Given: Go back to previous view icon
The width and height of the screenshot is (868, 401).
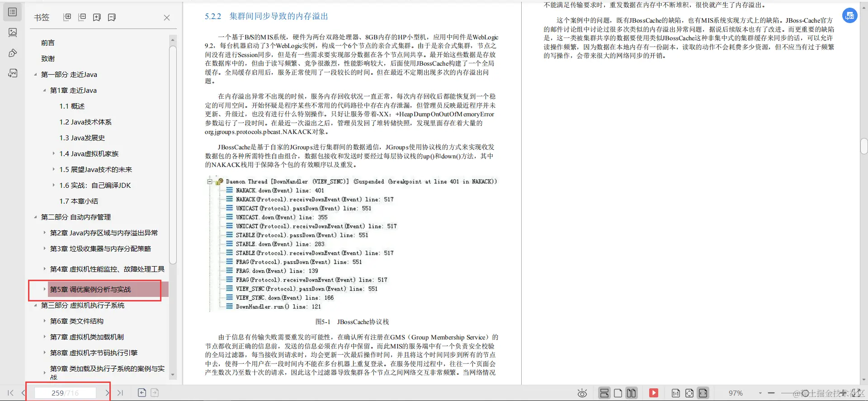Looking at the screenshot, I should coord(142,392).
